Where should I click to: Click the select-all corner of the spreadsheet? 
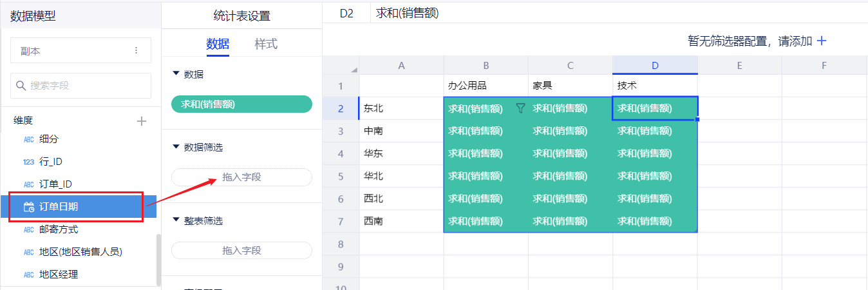341,66
